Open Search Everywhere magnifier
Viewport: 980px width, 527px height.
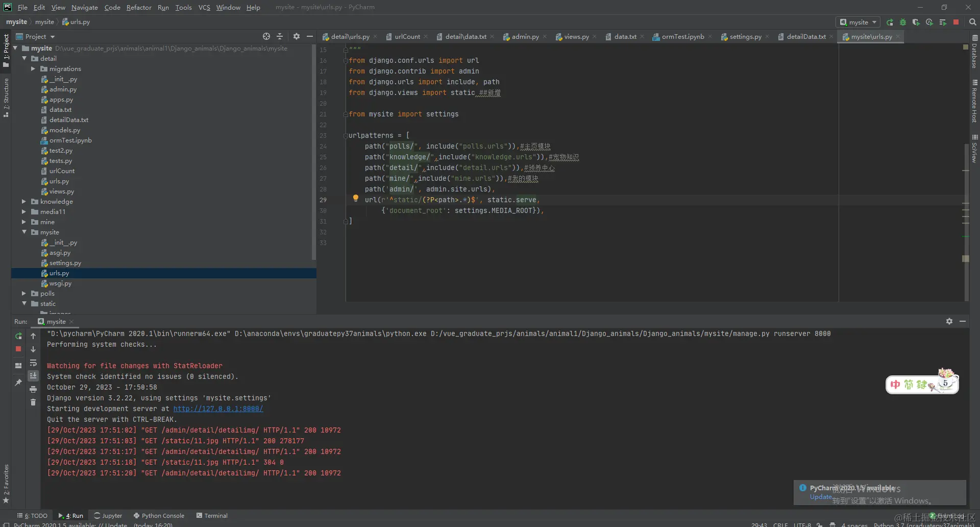tap(972, 22)
